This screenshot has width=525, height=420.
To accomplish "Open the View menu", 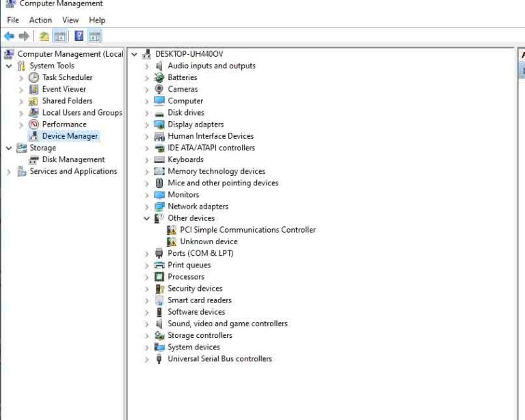I will [70, 20].
